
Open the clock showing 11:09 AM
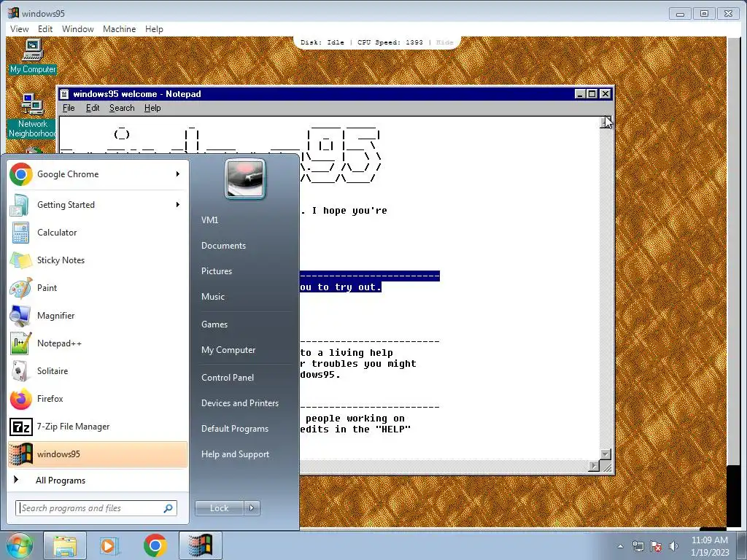(709, 546)
